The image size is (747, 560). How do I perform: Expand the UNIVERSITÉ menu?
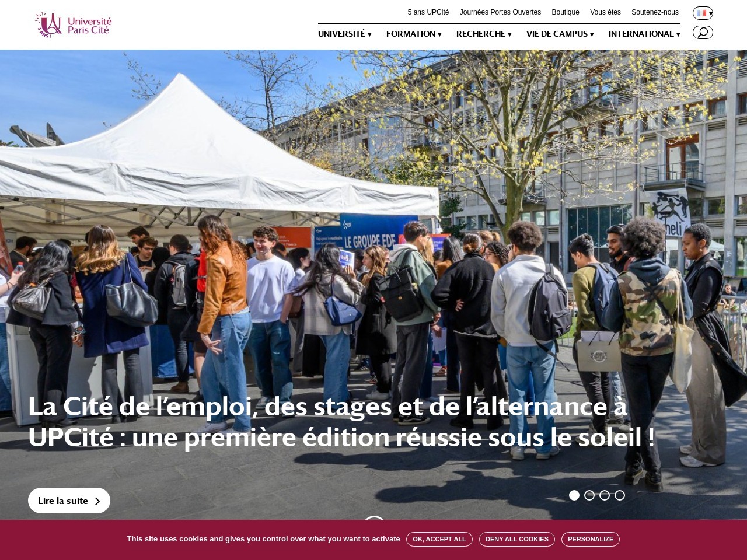(345, 34)
